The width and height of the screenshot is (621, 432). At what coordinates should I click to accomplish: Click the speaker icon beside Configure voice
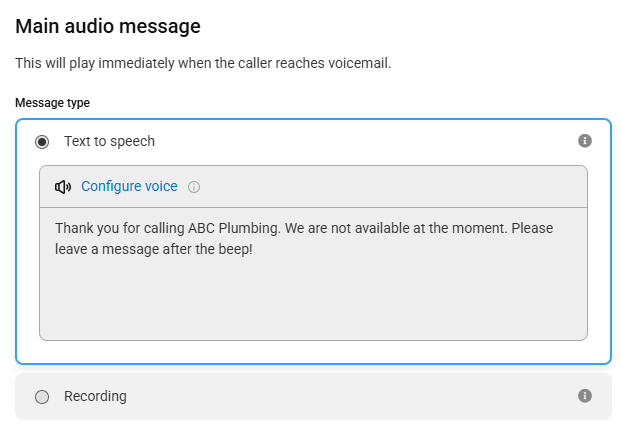[63, 187]
